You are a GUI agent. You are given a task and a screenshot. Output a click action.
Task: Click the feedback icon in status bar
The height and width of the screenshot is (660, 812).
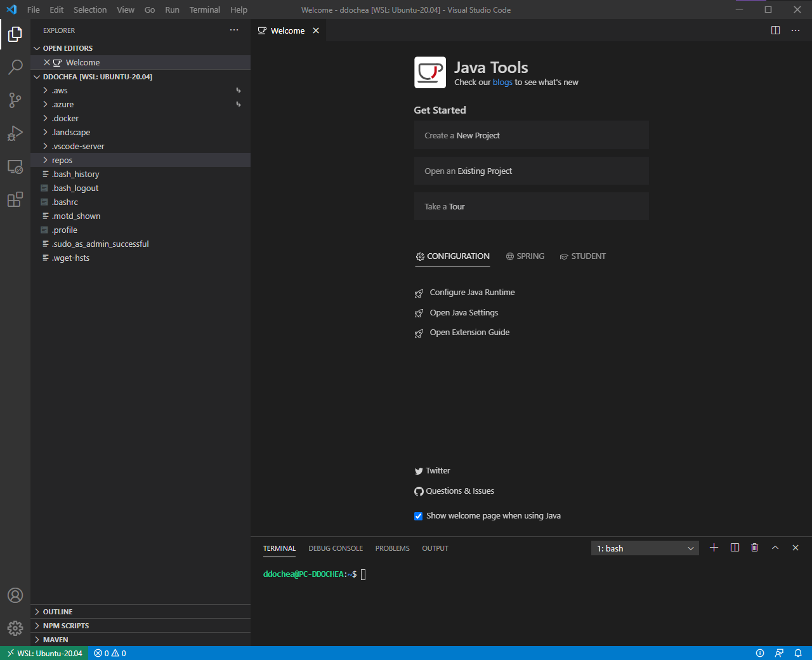pyautogui.click(x=779, y=653)
